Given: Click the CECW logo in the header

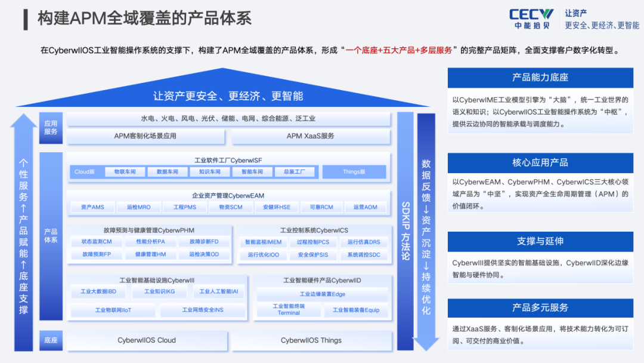Looking at the screenshot, I should pos(531,19).
